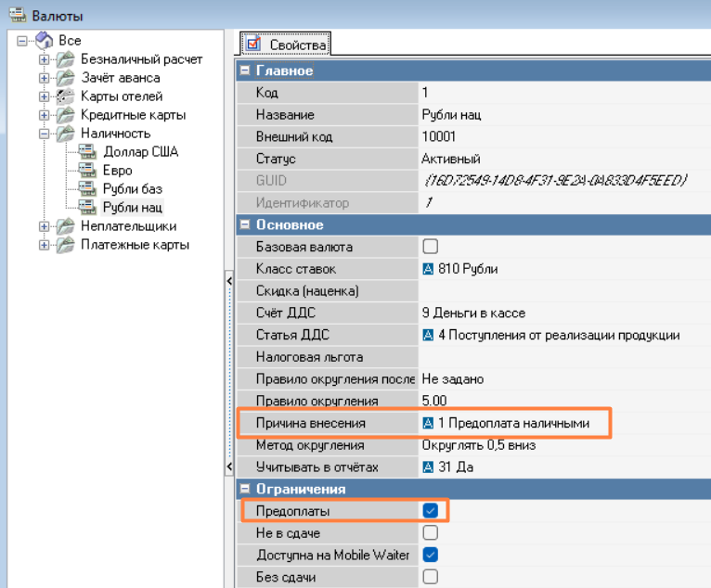Expand the Безналичный расчет tree node
711x588 pixels.
[44, 59]
